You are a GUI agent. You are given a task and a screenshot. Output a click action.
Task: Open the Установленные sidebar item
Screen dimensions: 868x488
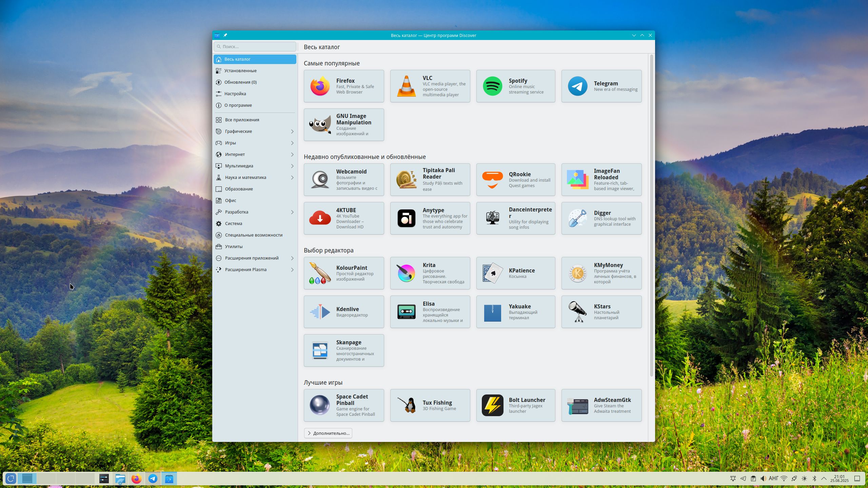pos(240,70)
